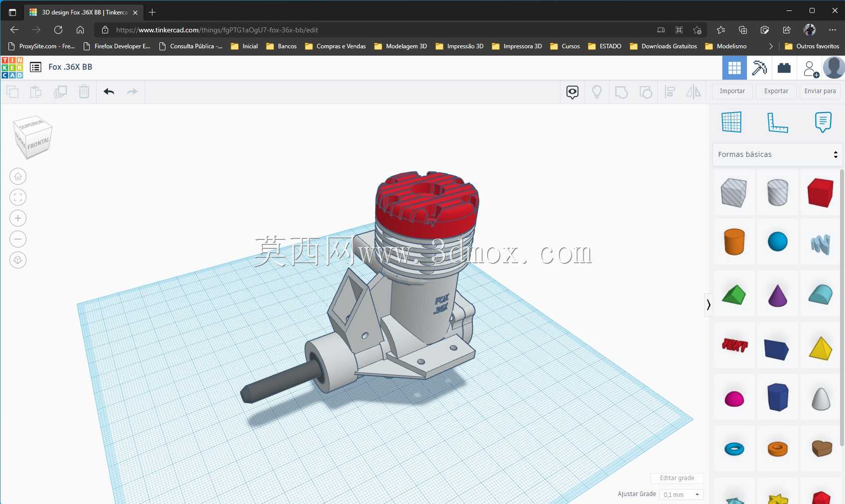Click the Tinkercad logo
Screen dimensions: 845x504
pyautogui.click(x=12, y=67)
